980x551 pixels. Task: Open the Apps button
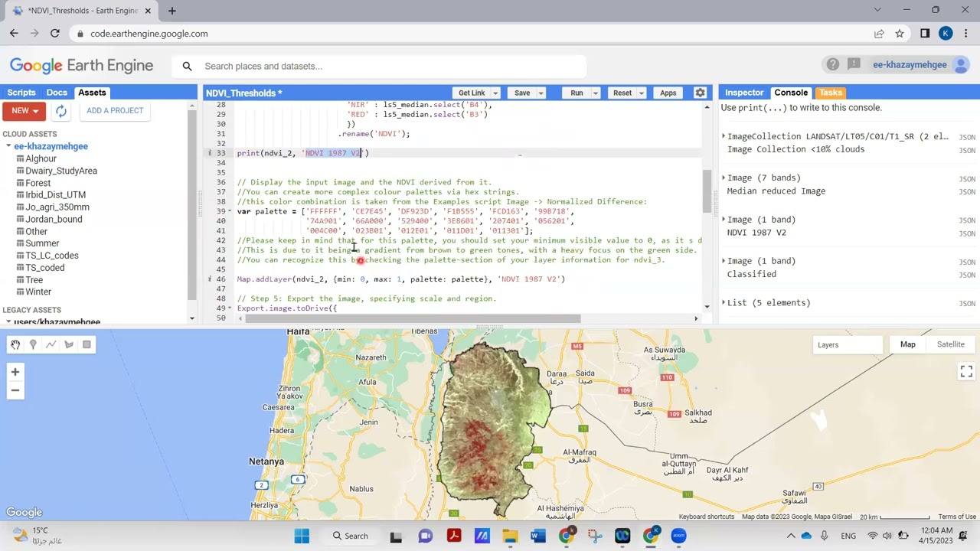click(x=668, y=93)
